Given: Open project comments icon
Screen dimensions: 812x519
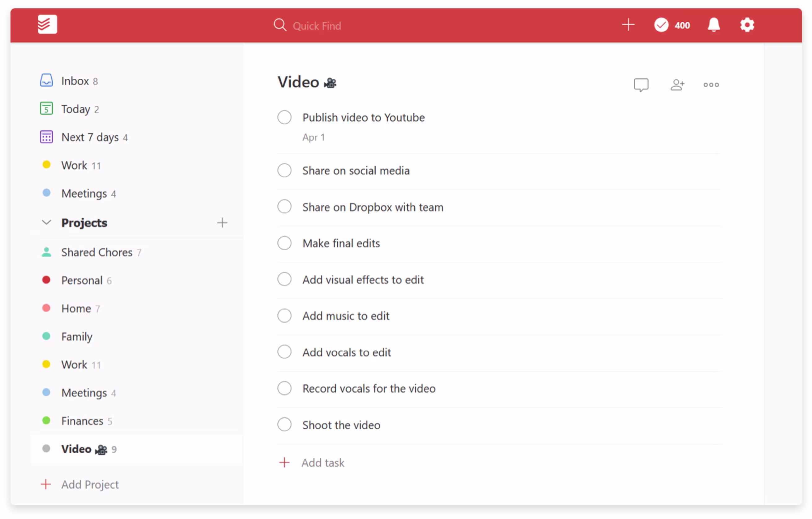Looking at the screenshot, I should 641,85.
